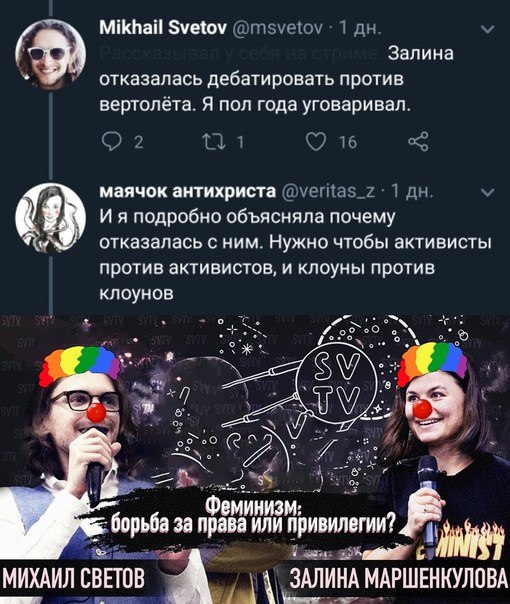The image size is (510, 604).
Task: Open the chevron menu on маячок антихриста's tweet
Action: pos(488,193)
